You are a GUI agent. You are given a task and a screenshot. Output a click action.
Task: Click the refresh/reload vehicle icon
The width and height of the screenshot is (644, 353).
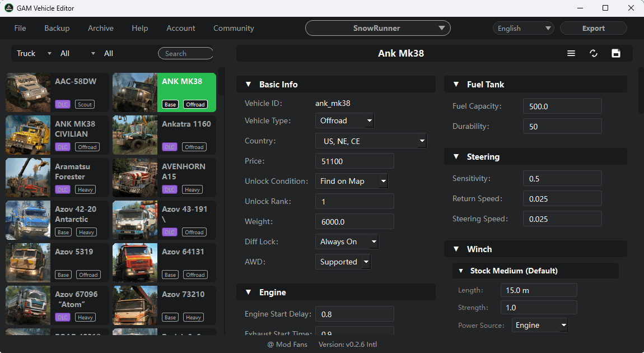[x=594, y=53]
